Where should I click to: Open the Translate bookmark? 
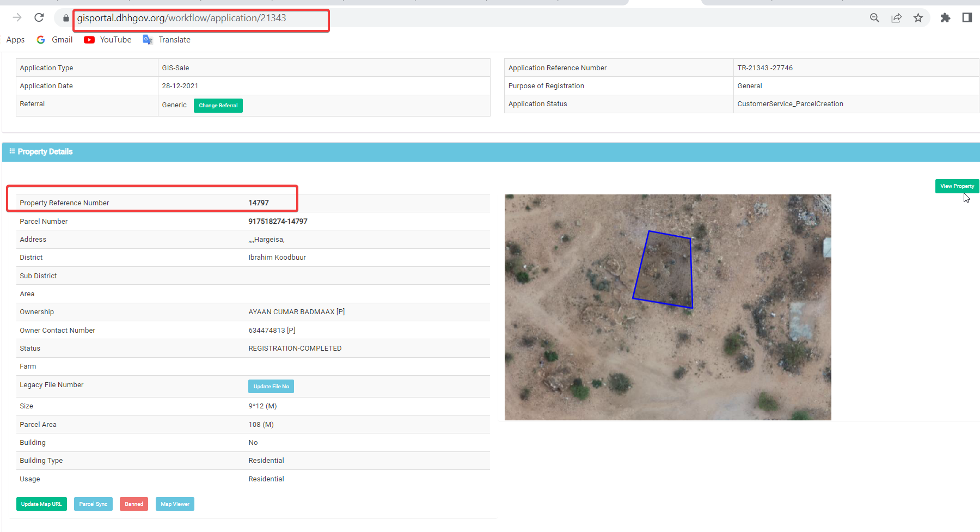(167, 40)
